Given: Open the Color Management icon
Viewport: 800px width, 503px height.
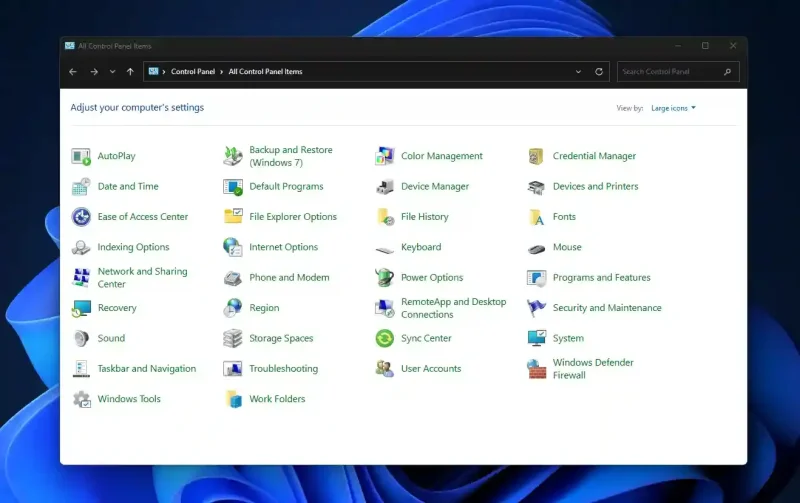Looking at the screenshot, I should [x=385, y=156].
